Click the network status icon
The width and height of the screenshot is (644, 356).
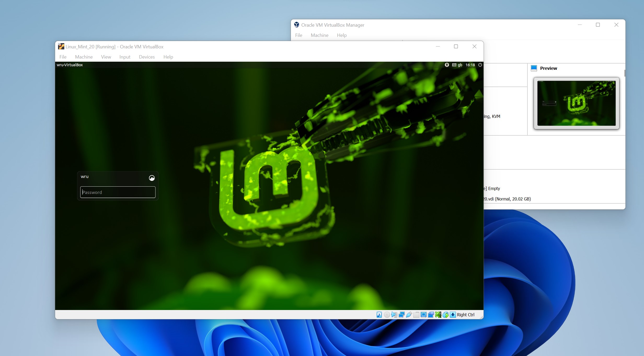[x=402, y=315]
